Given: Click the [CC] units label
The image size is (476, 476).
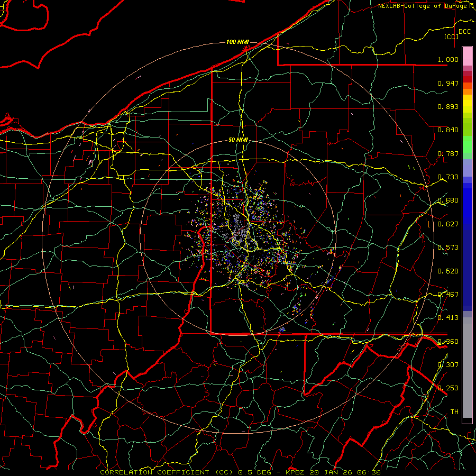Looking at the screenshot, I should 452,36.
